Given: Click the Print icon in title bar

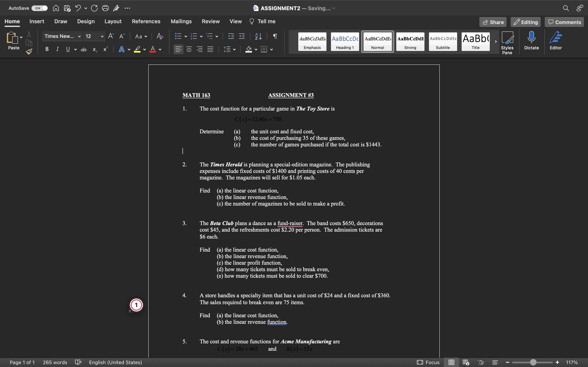Looking at the screenshot, I should [x=105, y=8].
